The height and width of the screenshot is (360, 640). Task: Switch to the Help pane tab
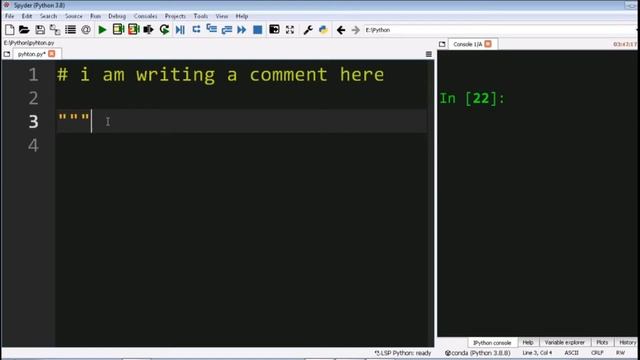pyautogui.click(x=528, y=342)
